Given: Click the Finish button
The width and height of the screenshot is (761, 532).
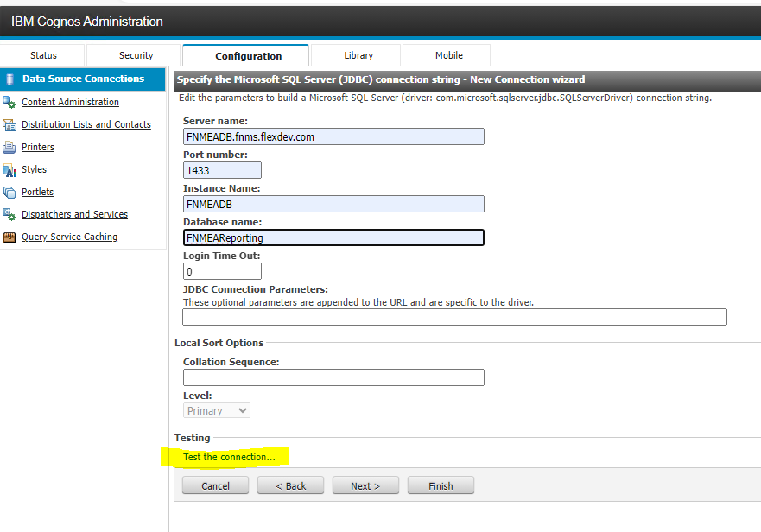Looking at the screenshot, I should pyautogui.click(x=441, y=485).
